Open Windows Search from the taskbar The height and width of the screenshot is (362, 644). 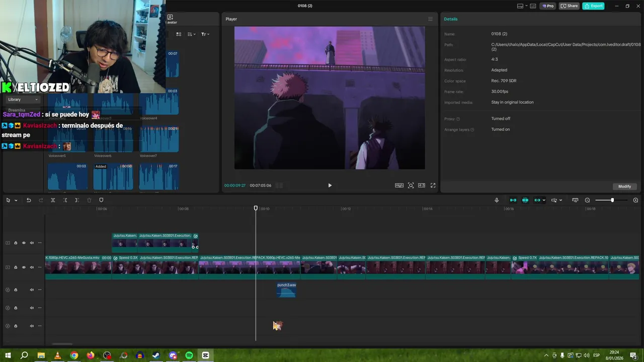point(24,355)
